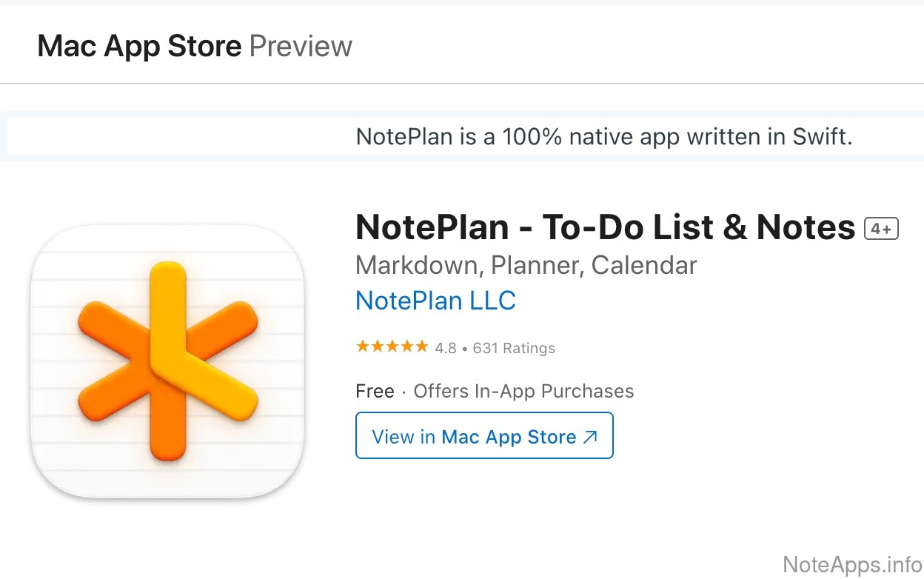
Task: Click the arrow icon on the View button
Action: 590,437
